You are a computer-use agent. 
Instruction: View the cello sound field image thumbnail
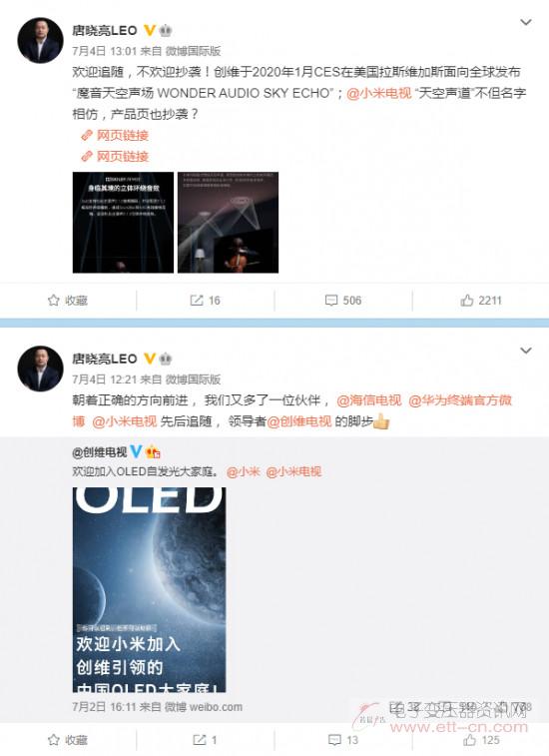[228, 223]
